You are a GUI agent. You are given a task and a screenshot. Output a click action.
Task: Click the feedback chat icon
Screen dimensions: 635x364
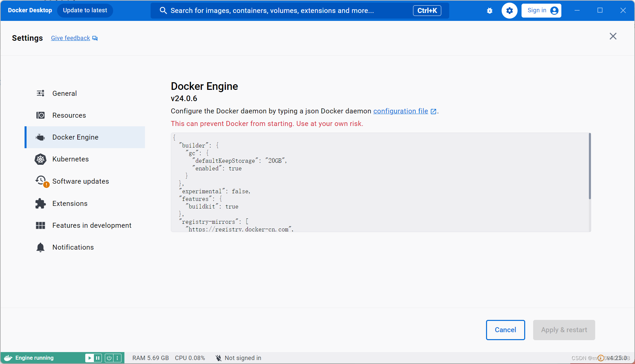[95, 38]
